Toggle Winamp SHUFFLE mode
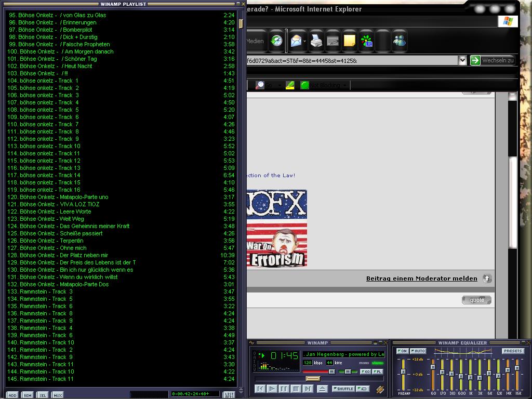The width and height of the screenshot is (532, 399). pos(343,389)
